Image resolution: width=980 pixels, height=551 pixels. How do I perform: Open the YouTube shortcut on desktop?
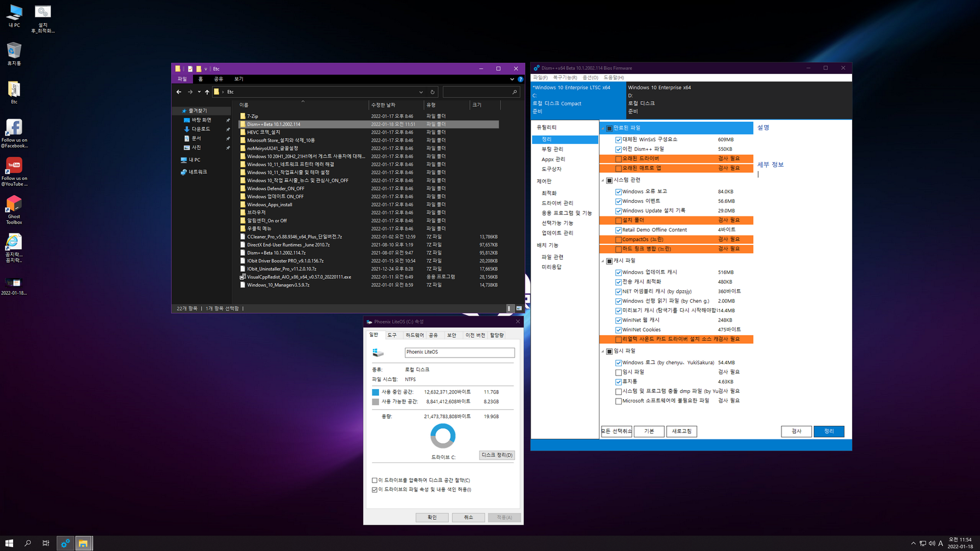14,172
